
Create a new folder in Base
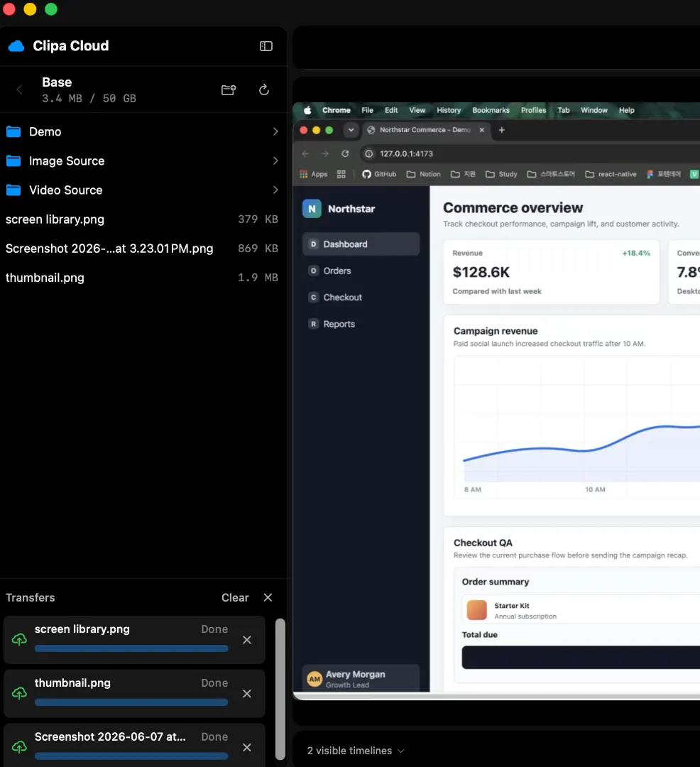click(229, 90)
